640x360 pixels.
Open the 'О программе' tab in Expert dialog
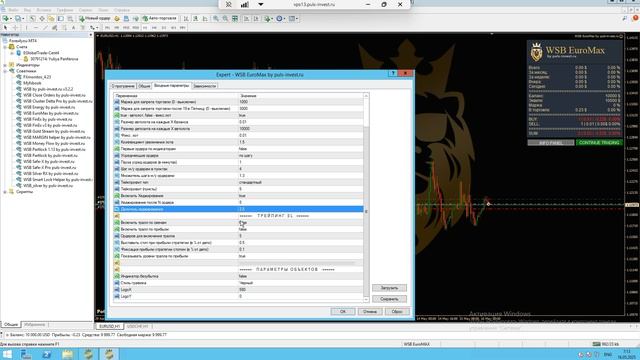(x=123, y=86)
